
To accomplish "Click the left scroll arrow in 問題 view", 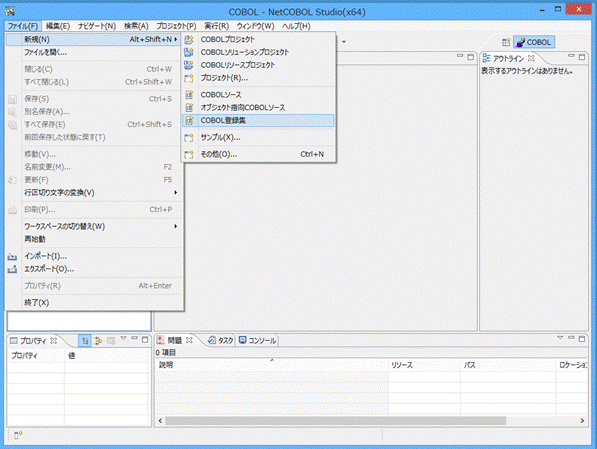I will pyautogui.click(x=160, y=421).
